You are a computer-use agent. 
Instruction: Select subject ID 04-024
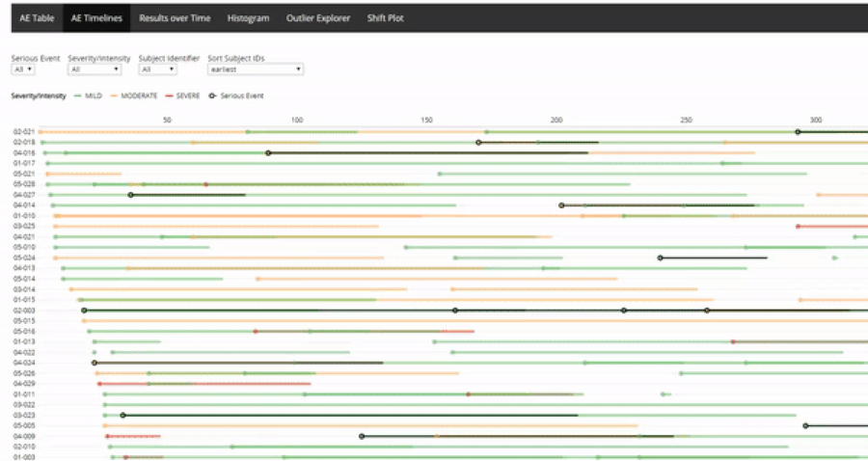pos(24,363)
